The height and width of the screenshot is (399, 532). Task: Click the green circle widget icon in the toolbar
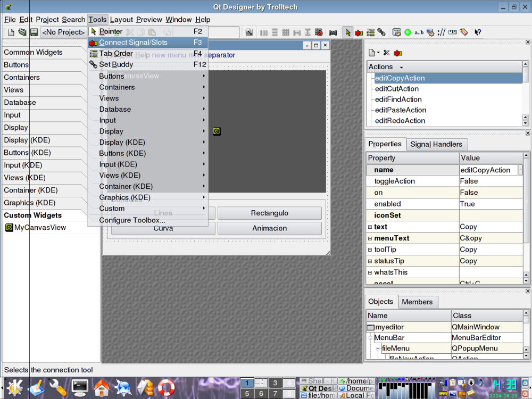click(x=408, y=32)
